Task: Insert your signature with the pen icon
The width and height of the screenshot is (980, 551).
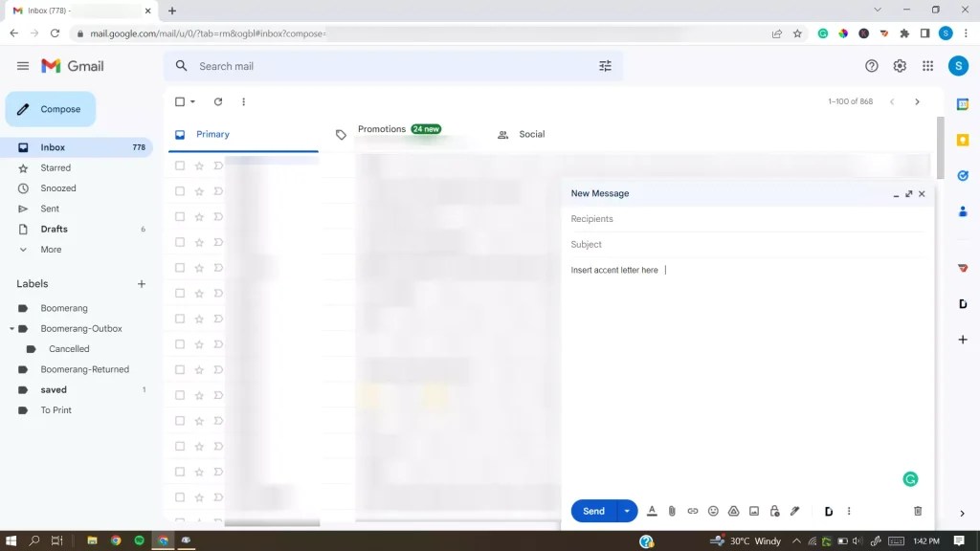Action: 794,511
